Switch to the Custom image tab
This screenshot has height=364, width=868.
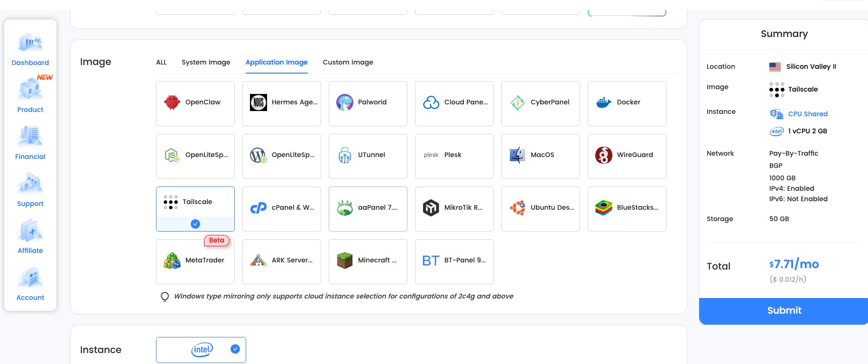coord(348,62)
